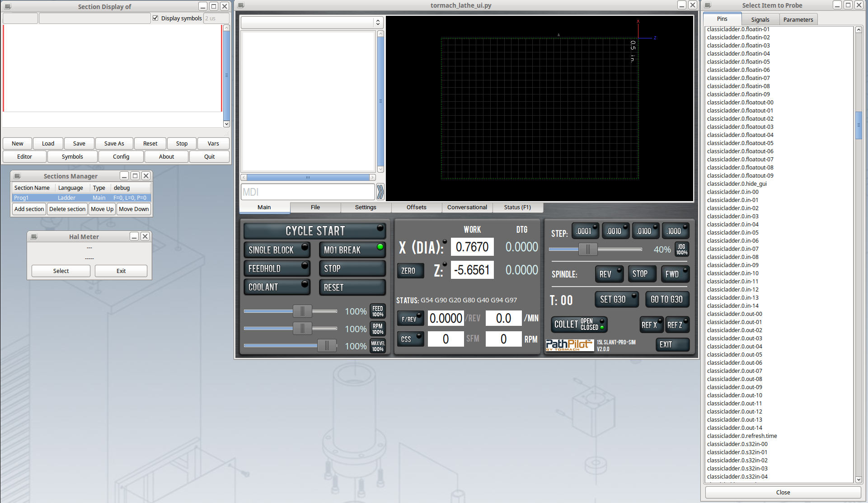Click Add section in Sections Manager

[29, 209]
